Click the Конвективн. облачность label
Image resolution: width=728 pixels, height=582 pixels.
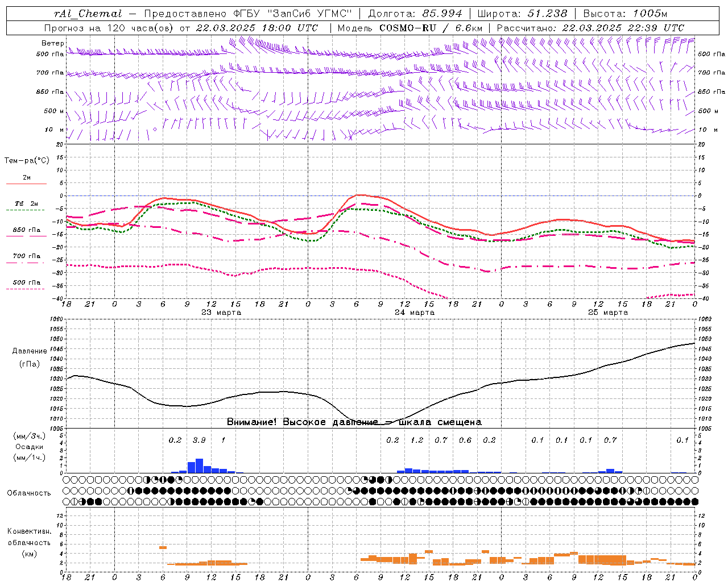point(29,537)
